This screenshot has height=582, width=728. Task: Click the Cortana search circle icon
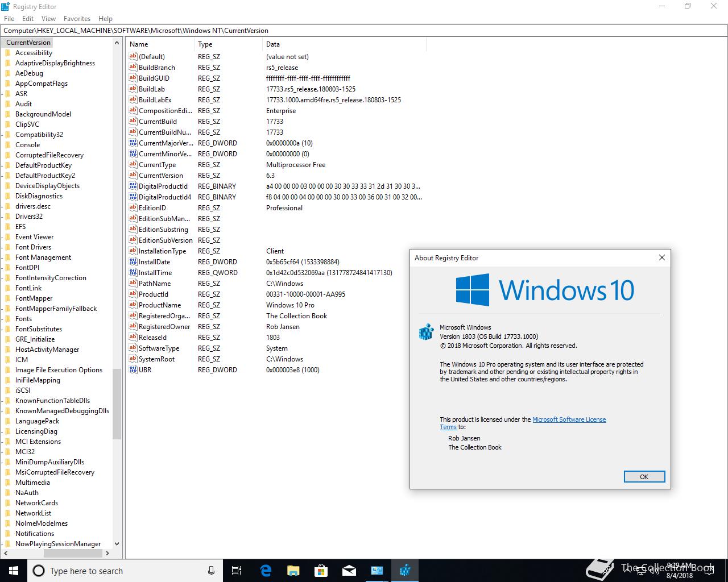click(39, 571)
